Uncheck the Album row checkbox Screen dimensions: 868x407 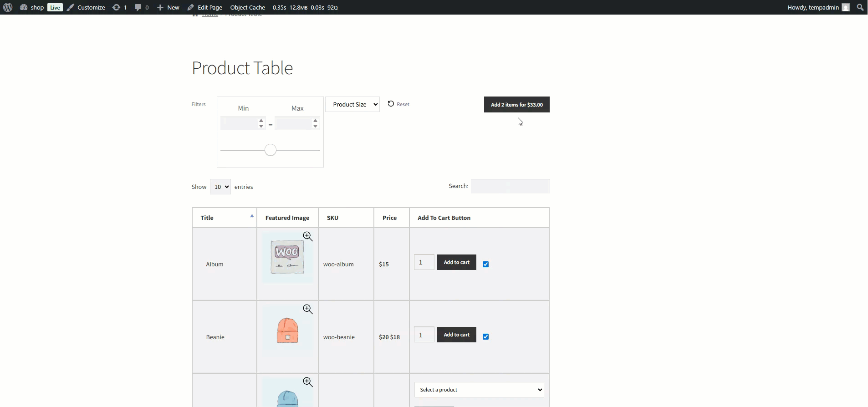(486, 264)
